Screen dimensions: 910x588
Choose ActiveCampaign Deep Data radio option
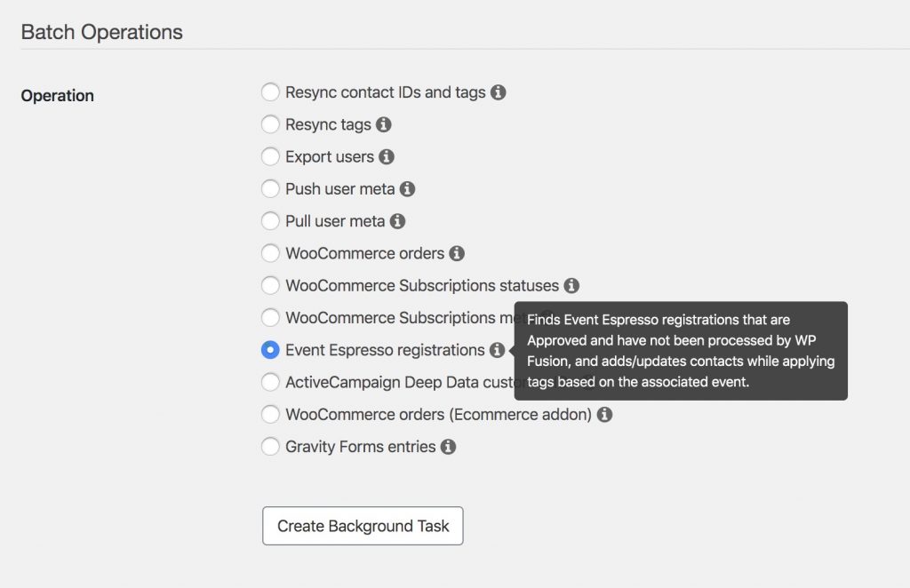point(270,383)
